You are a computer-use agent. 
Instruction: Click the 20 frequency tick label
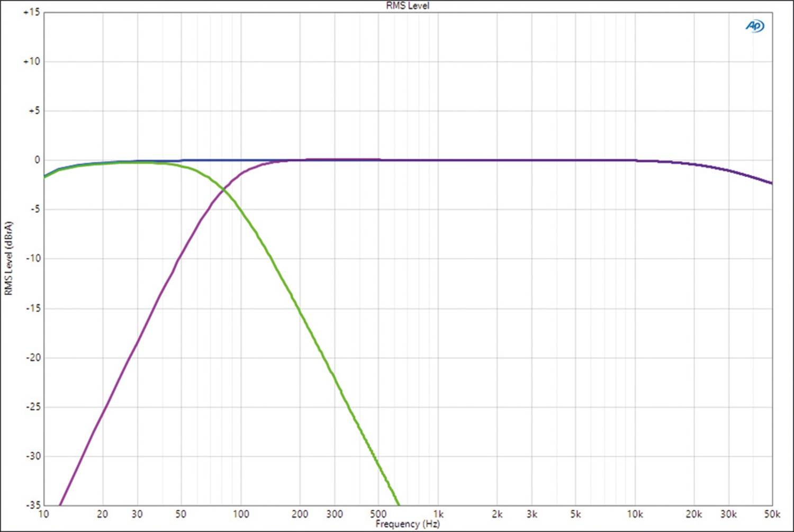[x=103, y=514]
